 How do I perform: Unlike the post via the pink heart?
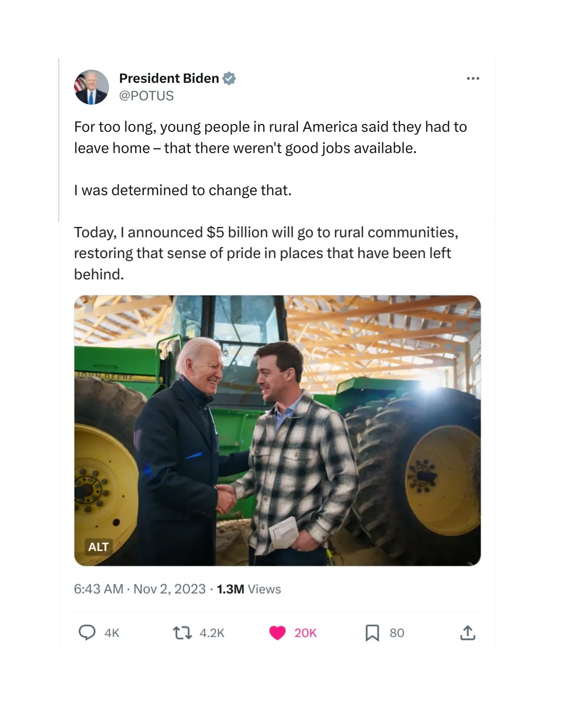coord(277,632)
